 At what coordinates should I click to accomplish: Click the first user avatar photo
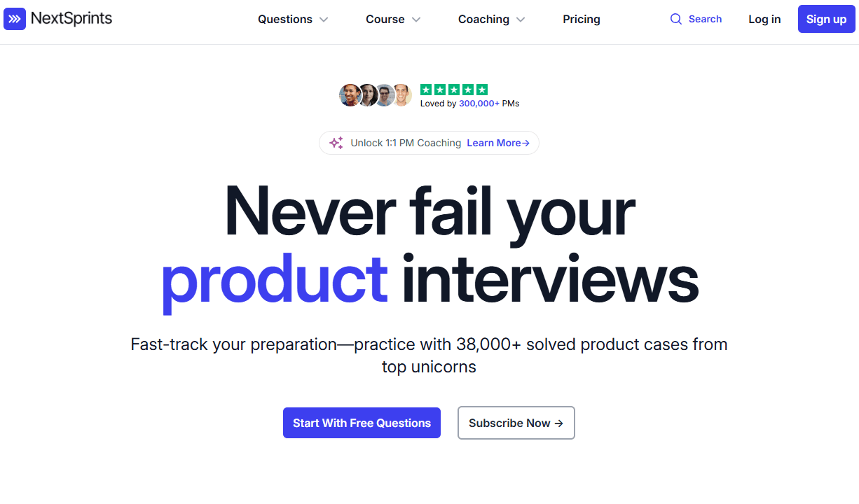pos(349,95)
